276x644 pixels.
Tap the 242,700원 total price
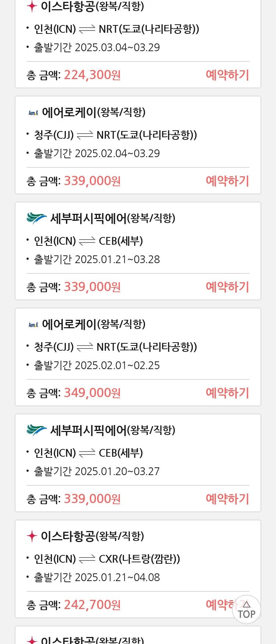coord(92,605)
